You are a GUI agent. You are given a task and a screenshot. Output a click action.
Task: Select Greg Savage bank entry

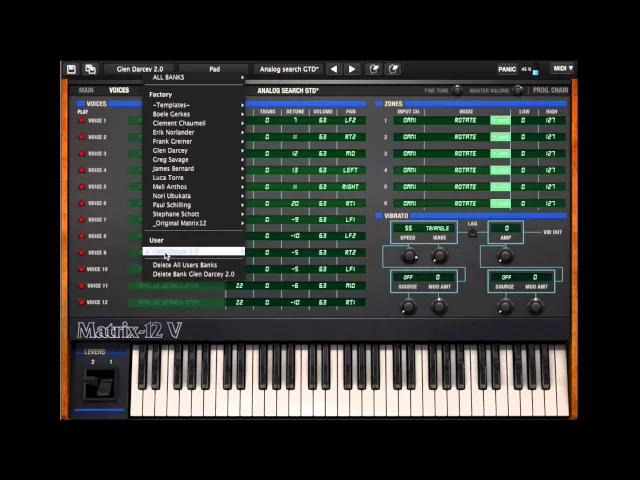[194, 160]
